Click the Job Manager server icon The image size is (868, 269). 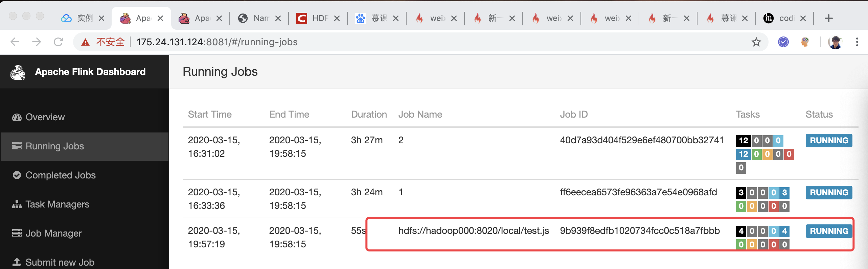point(17,233)
